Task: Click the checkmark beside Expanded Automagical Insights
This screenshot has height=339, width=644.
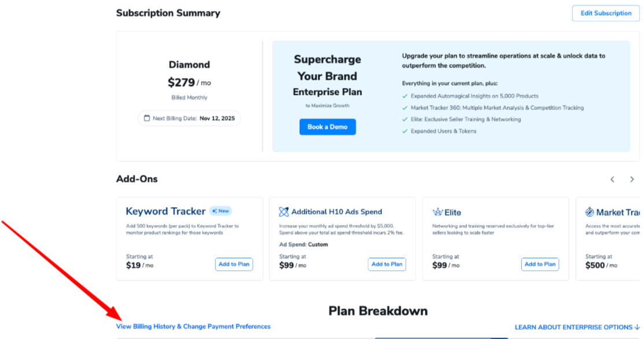Action: (404, 96)
